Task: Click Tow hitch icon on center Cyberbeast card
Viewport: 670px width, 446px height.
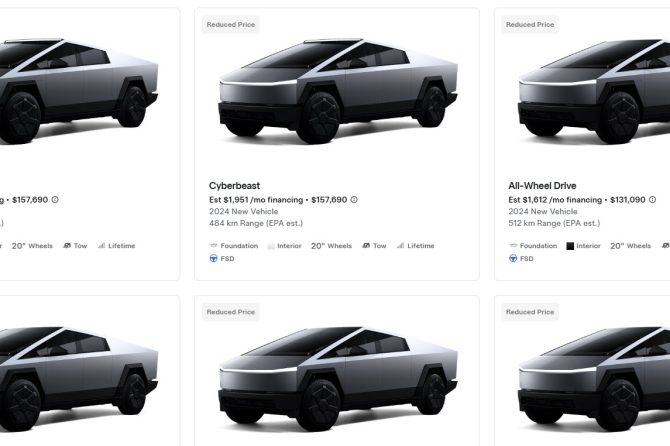Action: (x=366, y=246)
